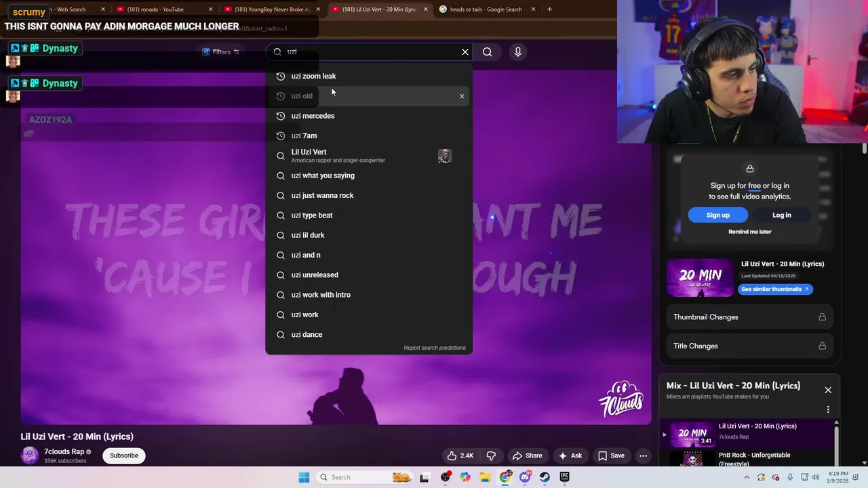Expand Thumbnail Changes section
Image resolution: width=868 pixels, height=488 pixels.
pos(749,317)
